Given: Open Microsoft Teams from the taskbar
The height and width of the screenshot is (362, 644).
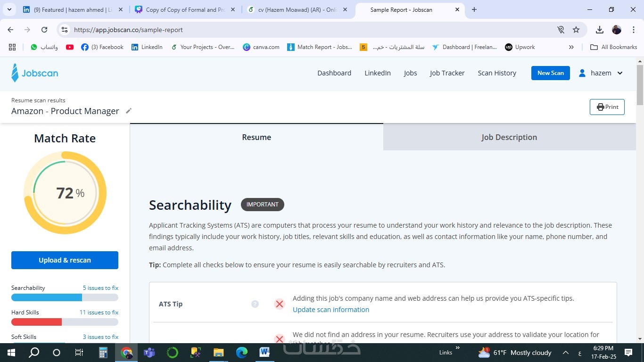Looking at the screenshot, I should click(x=149, y=353).
